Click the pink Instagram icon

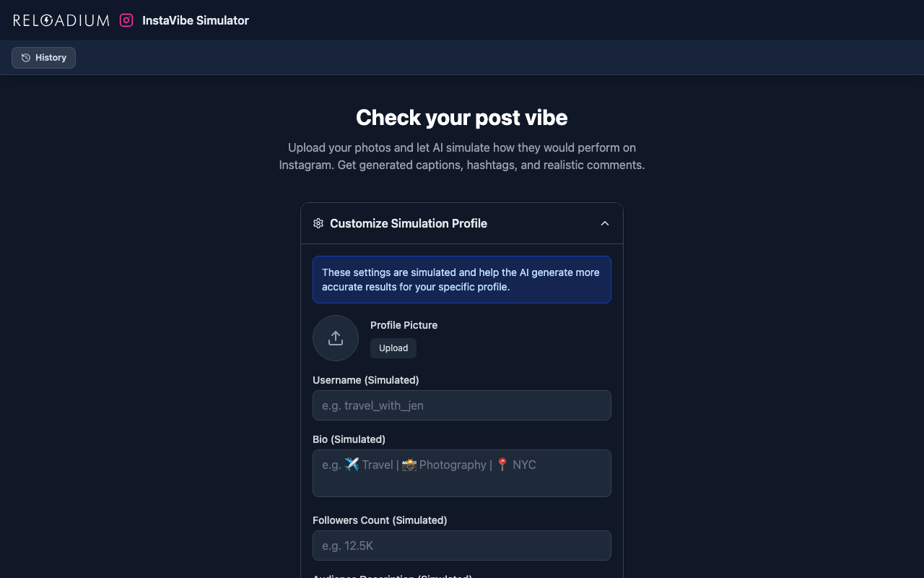[x=126, y=20]
